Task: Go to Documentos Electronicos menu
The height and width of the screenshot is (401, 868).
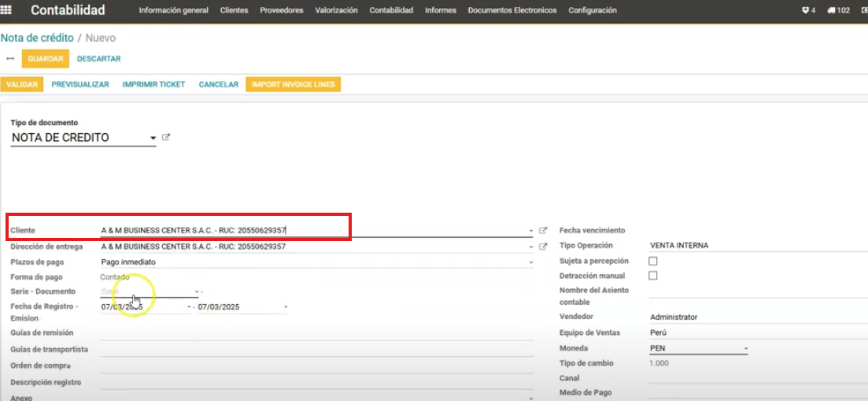Action: [x=512, y=10]
